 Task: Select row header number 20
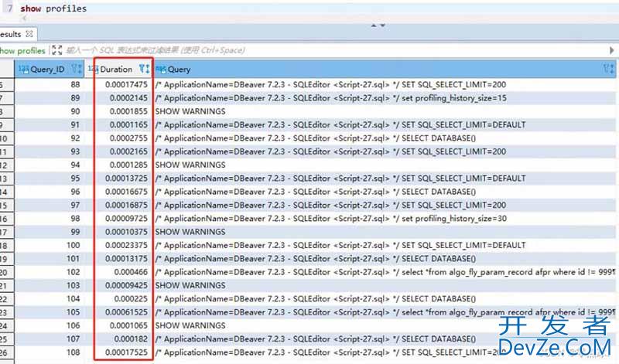7,273
